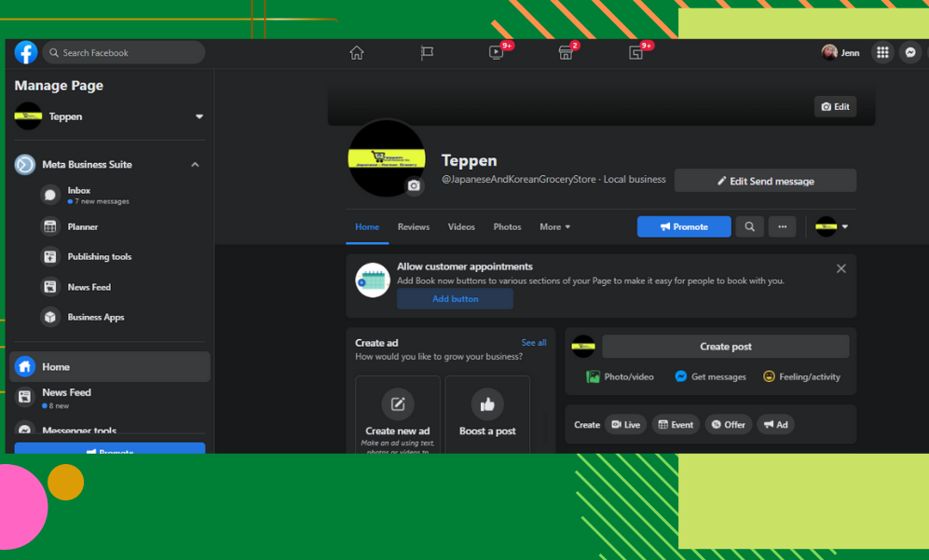Click the Create new ad pencil icon
This screenshot has height=560, width=929.
click(398, 404)
